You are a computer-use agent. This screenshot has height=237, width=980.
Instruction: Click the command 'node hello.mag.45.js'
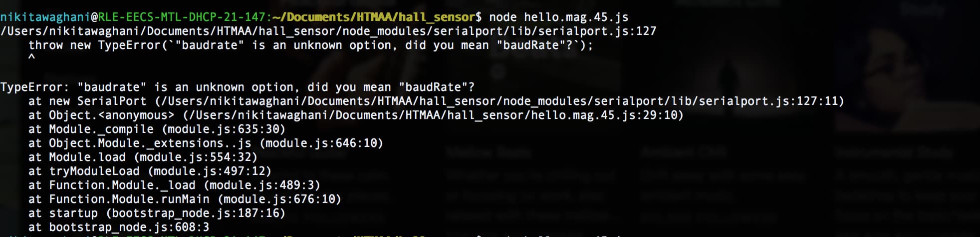pyautogui.click(x=558, y=17)
